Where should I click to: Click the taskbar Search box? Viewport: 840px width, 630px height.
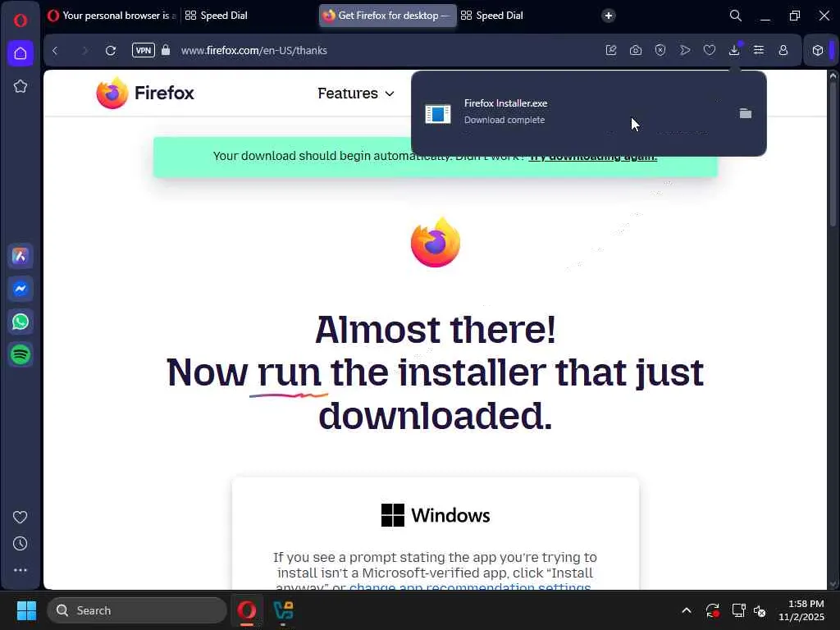pyautogui.click(x=137, y=610)
